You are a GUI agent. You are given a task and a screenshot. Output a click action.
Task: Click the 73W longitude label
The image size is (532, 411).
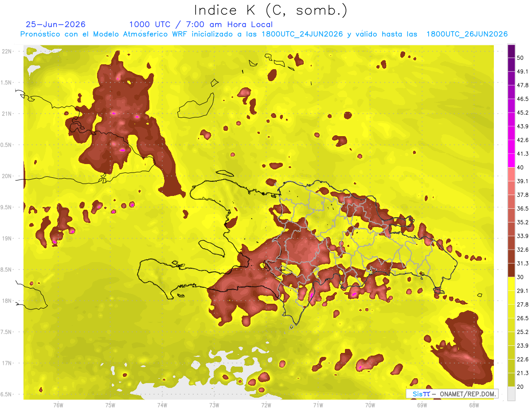click(214, 405)
